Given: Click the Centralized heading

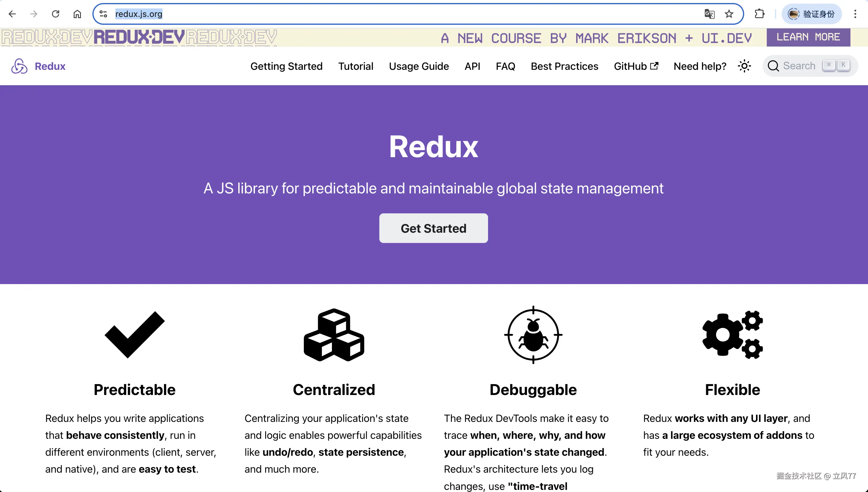Looking at the screenshot, I should tap(334, 390).
